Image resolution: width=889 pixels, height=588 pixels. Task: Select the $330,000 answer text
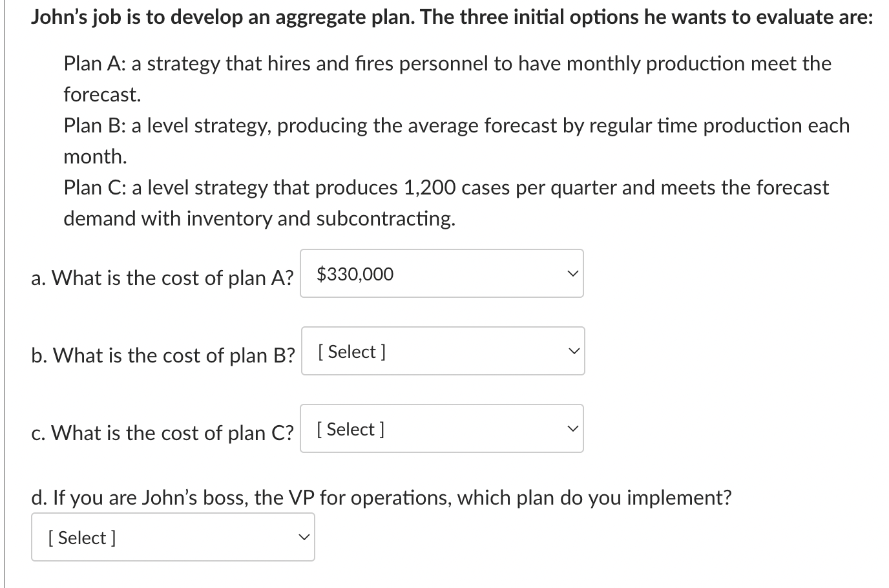(354, 274)
